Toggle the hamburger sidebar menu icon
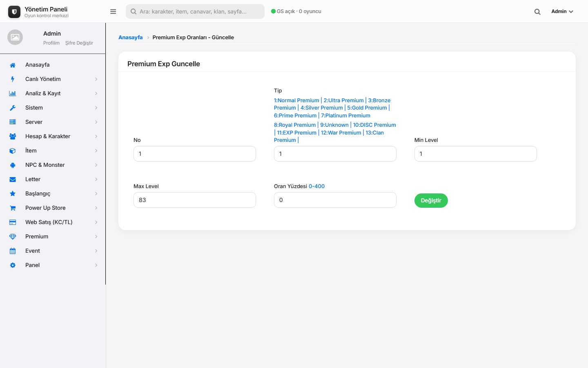The width and height of the screenshot is (588, 368). [x=113, y=11]
